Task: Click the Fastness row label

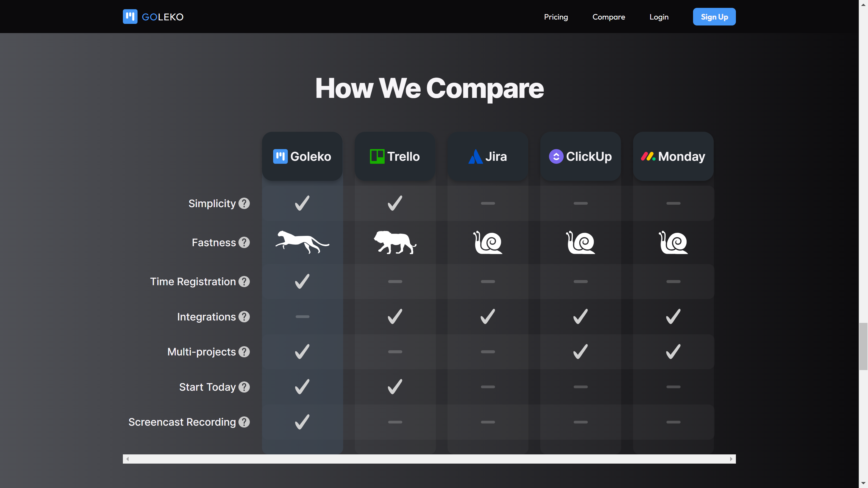Action: pos(214,242)
